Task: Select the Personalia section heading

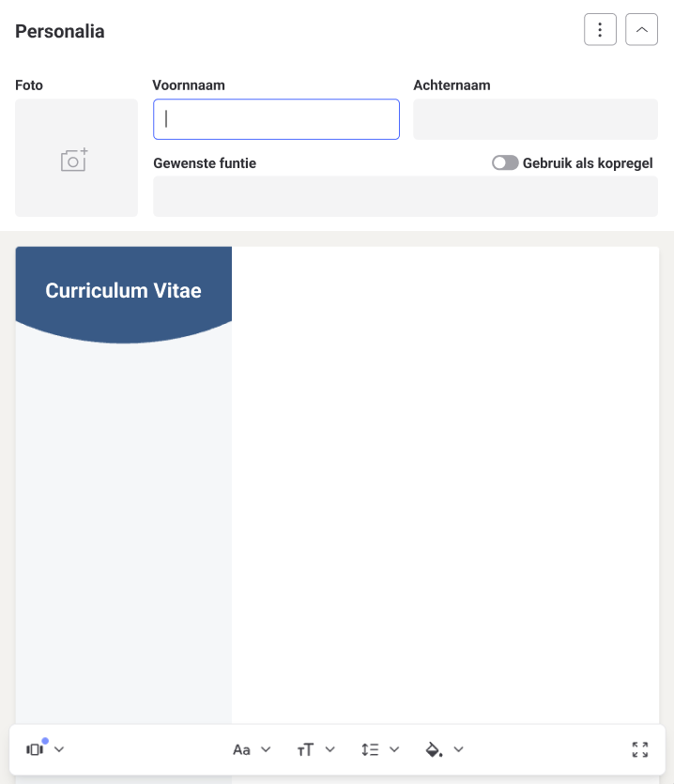Action: [x=59, y=31]
